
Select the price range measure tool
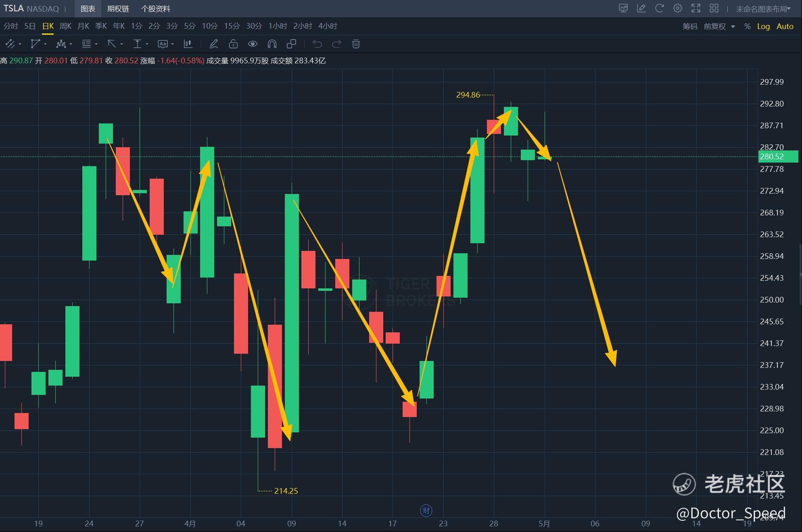pyautogui.click(x=137, y=44)
